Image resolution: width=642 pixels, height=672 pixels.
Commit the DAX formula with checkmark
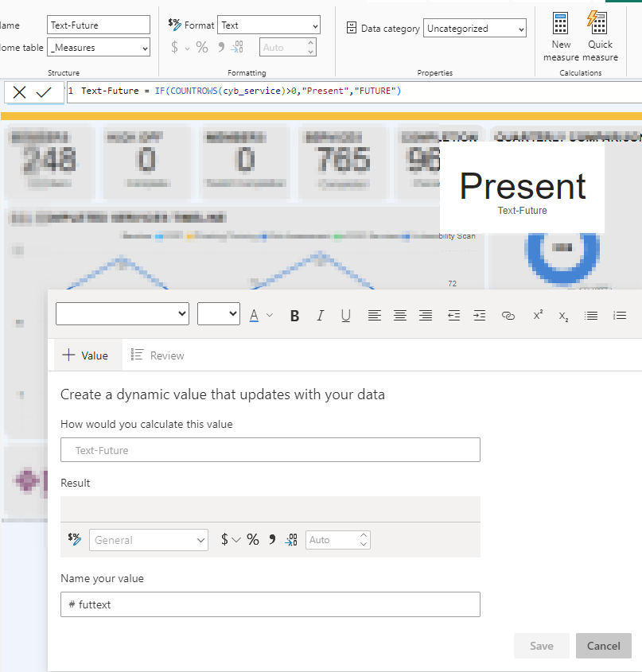pyautogui.click(x=44, y=92)
